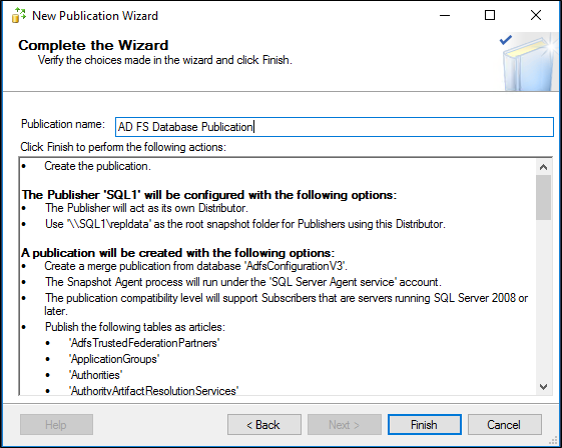Click the disabled Next button
Image resolution: width=562 pixels, height=448 pixels.
pos(344,425)
